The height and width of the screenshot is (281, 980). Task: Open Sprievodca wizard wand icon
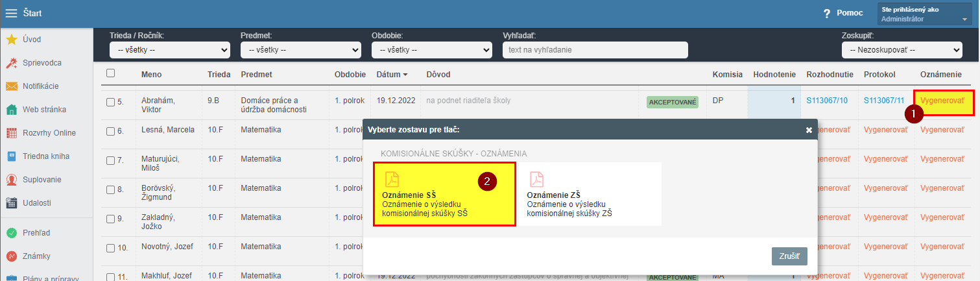pyautogui.click(x=12, y=63)
